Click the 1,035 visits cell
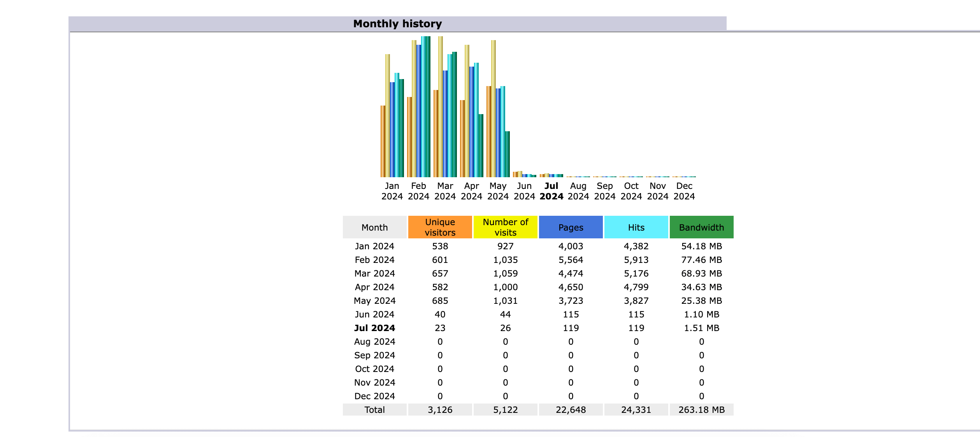 point(506,260)
